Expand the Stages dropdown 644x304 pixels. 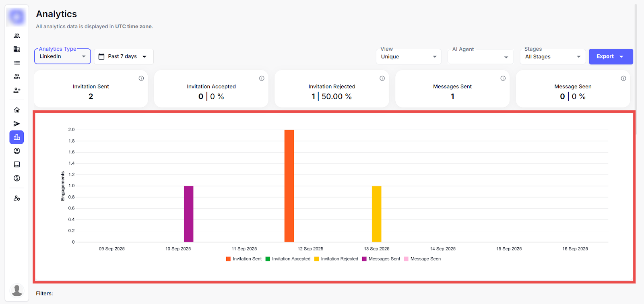(552, 57)
